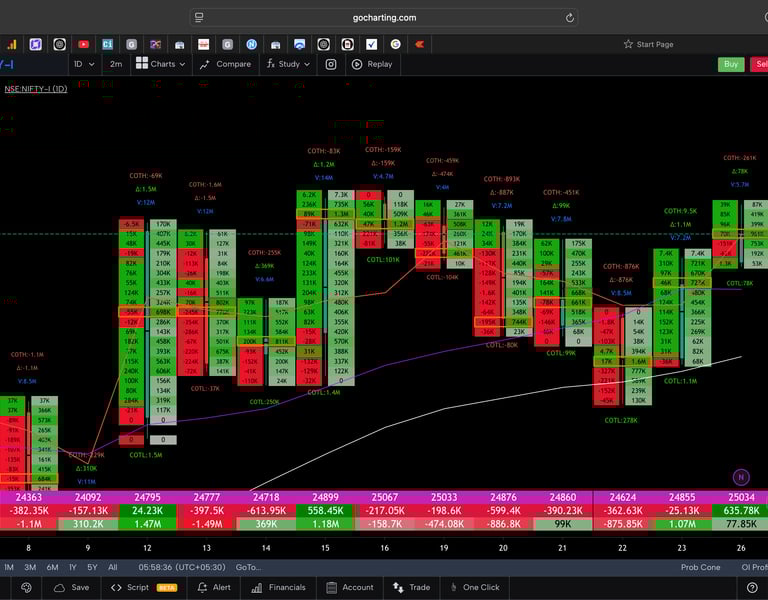Screen dimensions: 768x600
Task: Click the gocharting.com address field
Action: point(384,18)
